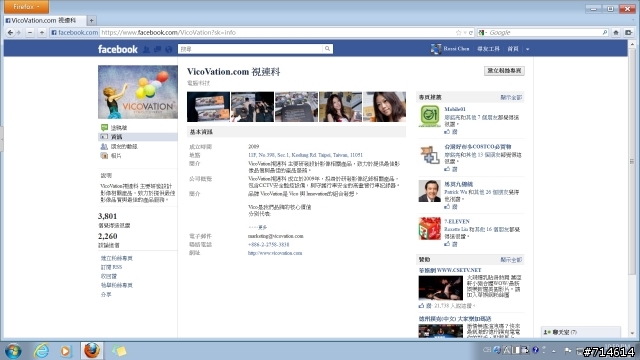Open the Google search engine selector
This screenshot has height=360, width=640.
[x=482, y=33]
